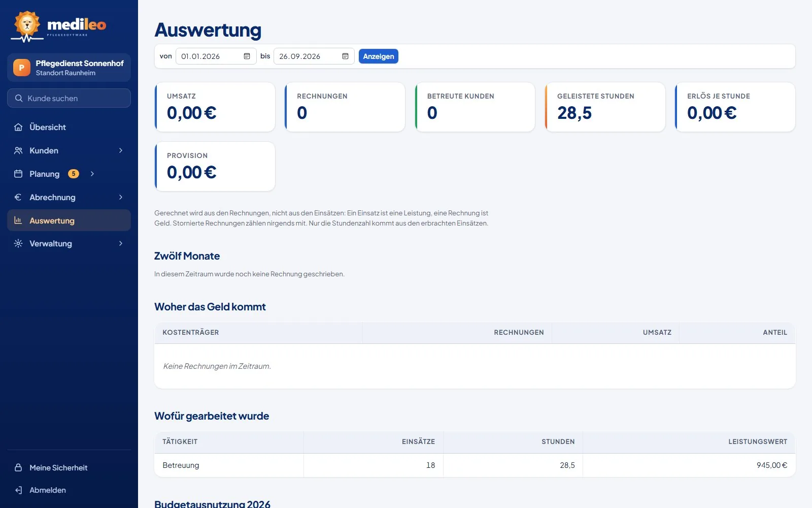Click the Geleistete Stunden value 28,5
The width and height of the screenshot is (812, 508).
pyautogui.click(x=574, y=113)
